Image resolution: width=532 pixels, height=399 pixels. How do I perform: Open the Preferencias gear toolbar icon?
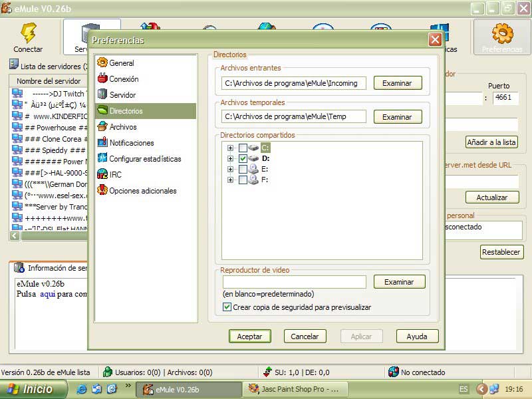pos(502,33)
